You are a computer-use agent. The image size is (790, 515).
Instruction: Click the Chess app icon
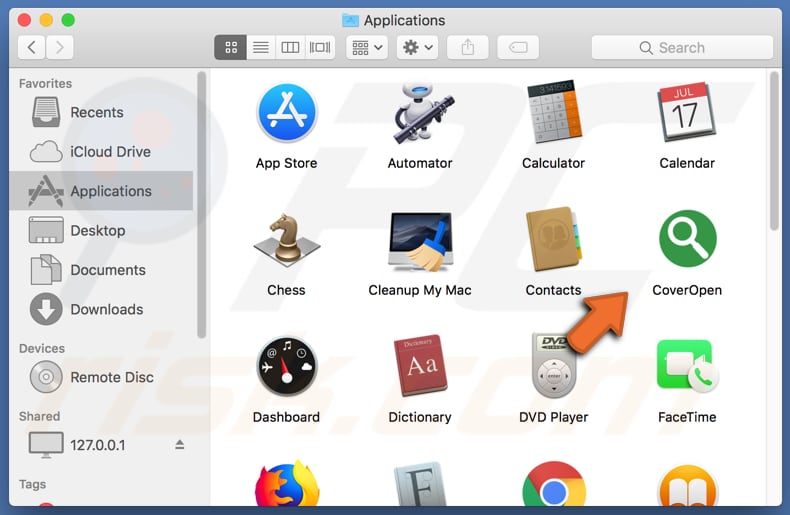point(287,240)
